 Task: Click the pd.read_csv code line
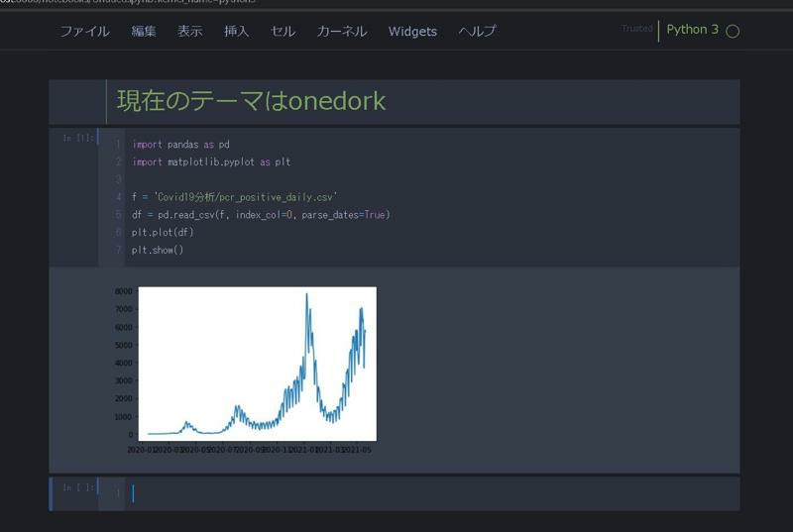pyautogui.click(x=261, y=215)
